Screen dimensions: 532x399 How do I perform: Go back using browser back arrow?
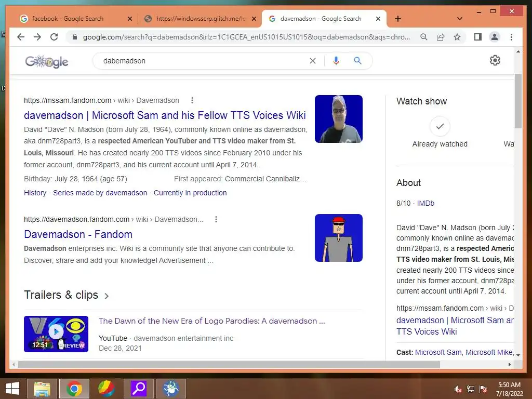[x=21, y=37]
